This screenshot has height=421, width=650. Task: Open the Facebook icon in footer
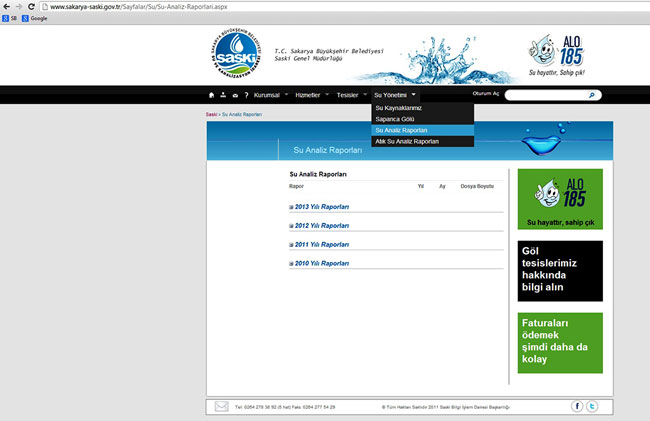(x=577, y=406)
